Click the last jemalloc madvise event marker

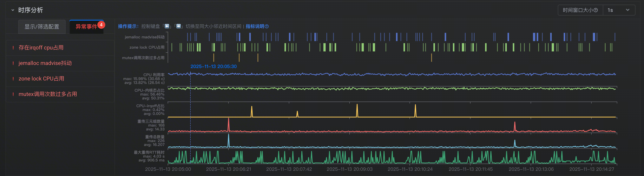[615, 37]
